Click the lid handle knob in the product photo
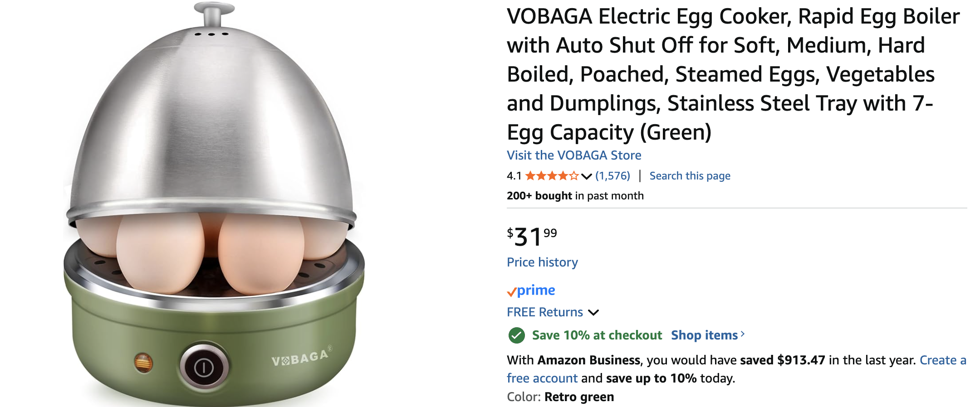Image resolution: width=980 pixels, height=407 pixels. click(x=214, y=14)
